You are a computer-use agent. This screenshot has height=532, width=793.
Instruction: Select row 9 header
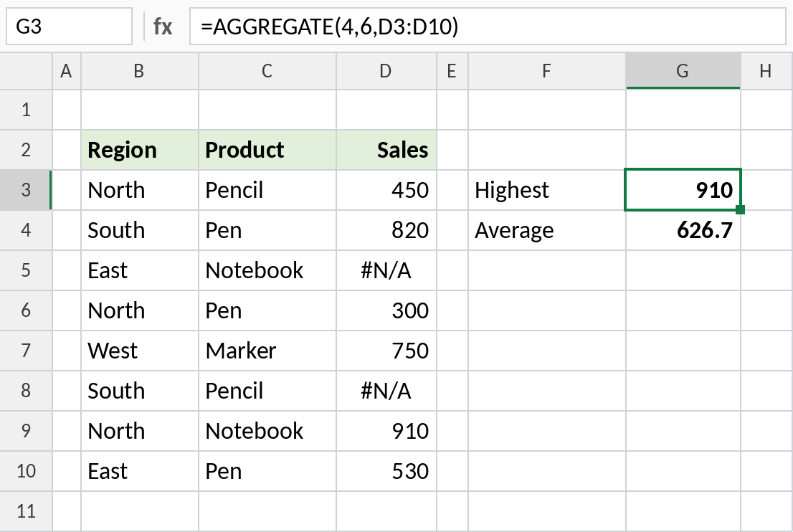click(x=26, y=431)
